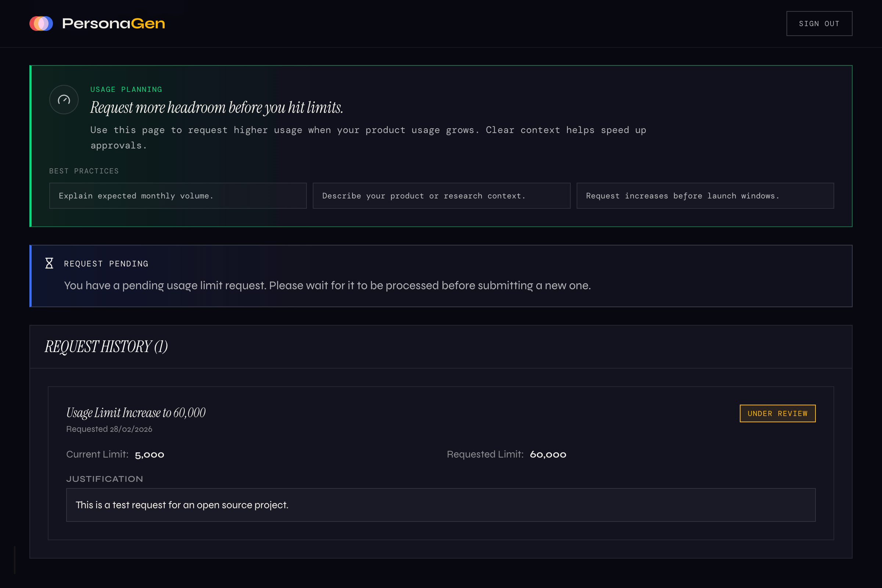Screen dimensions: 882x588
Task: Click the hourglass pictogram in the pending banner
Action: [x=49, y=263]
